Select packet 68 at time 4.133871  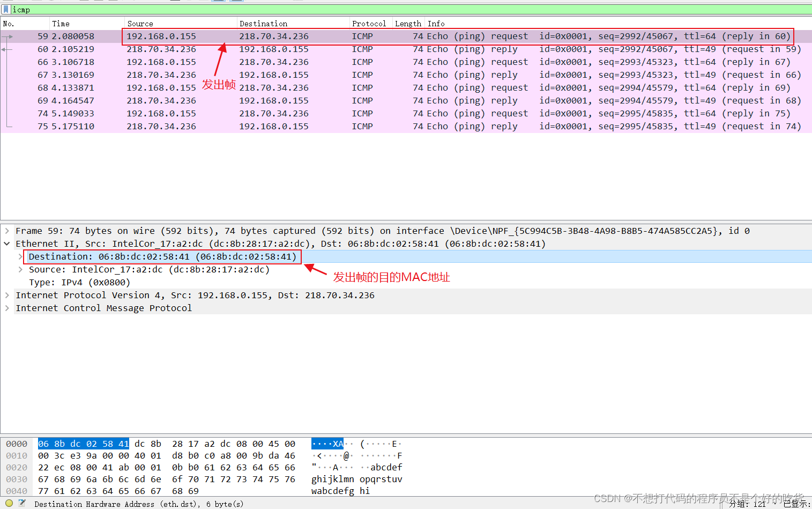(x=406, y=87)
